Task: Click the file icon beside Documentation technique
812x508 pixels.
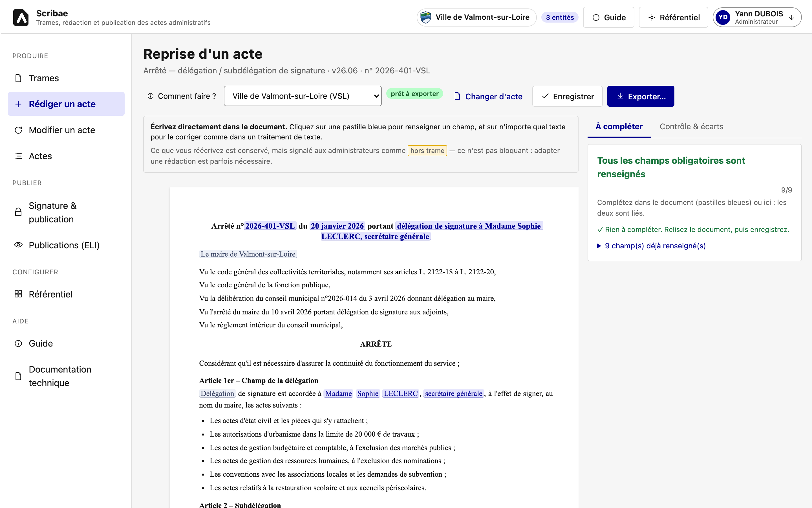Action: point(18,376)
